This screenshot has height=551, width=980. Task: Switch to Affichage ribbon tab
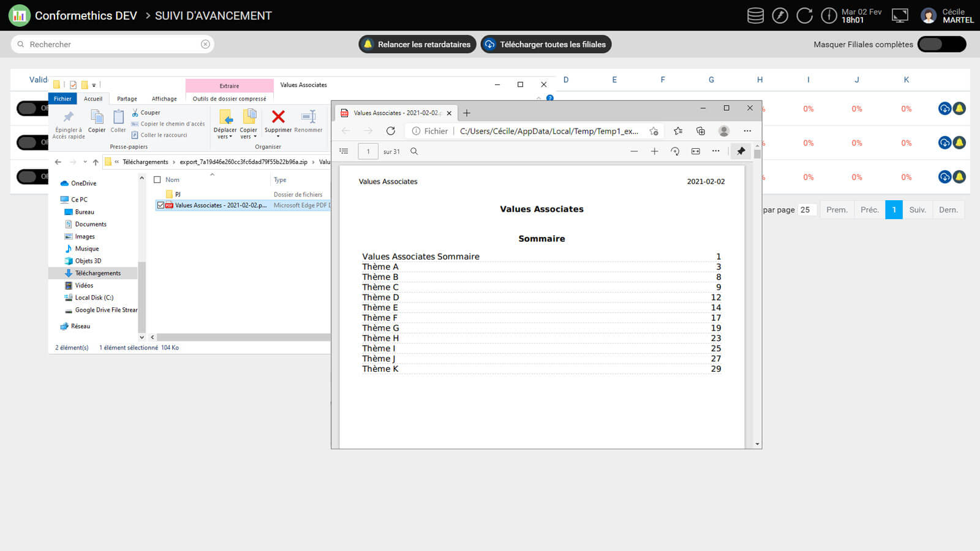coord(164,99)
